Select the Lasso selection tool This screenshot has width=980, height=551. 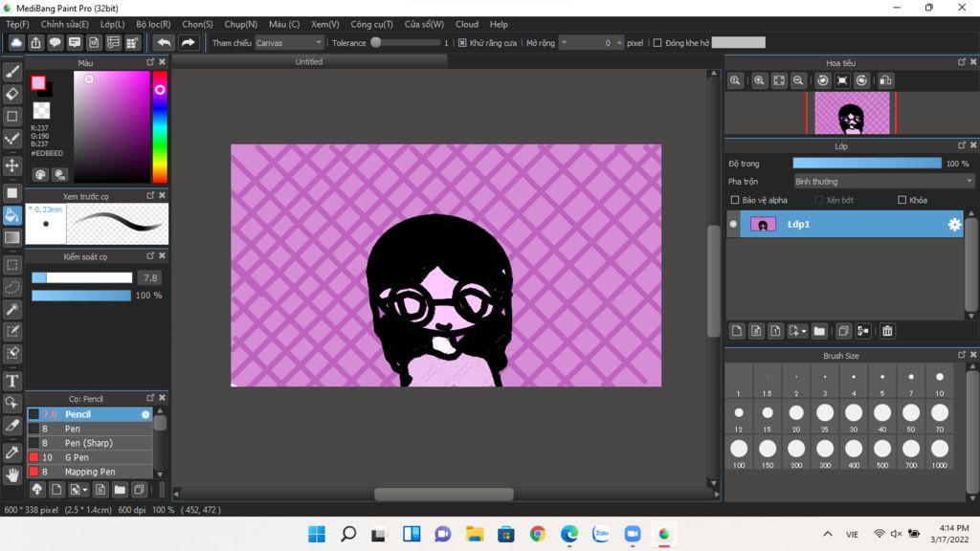(x=11, y=287)
